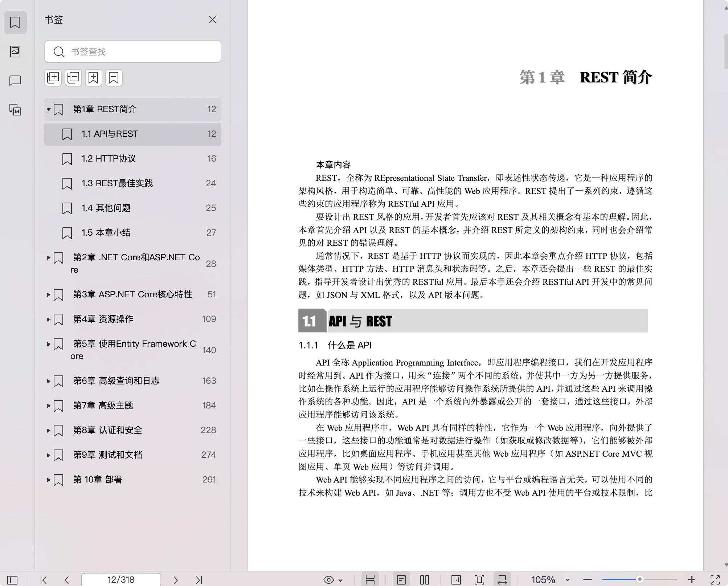Image resolution: width=728 pixels, height=586 pixels.
Task: Toggle the sidebar panel button in status bar
Action: click(12, 580)
